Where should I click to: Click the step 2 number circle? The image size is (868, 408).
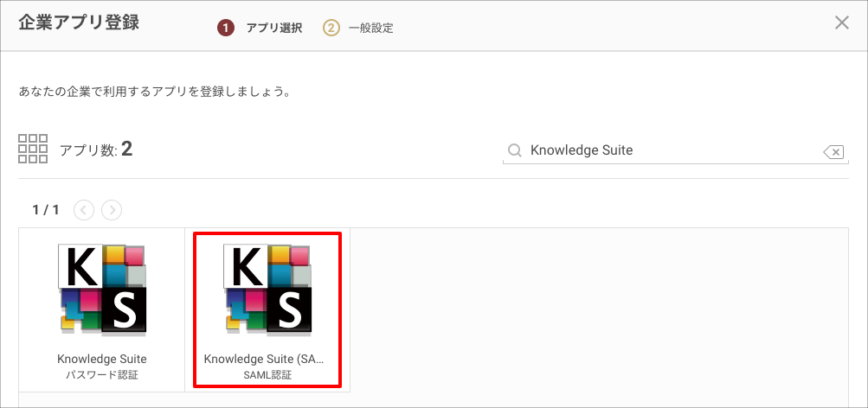(331, 28)
